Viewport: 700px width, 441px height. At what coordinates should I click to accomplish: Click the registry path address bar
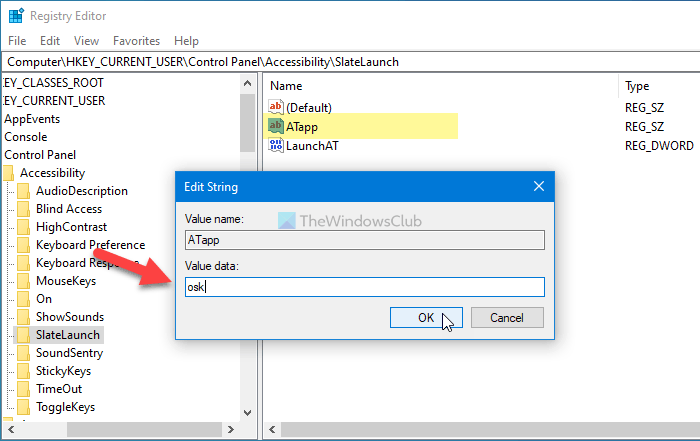click(x=350, y=62)
